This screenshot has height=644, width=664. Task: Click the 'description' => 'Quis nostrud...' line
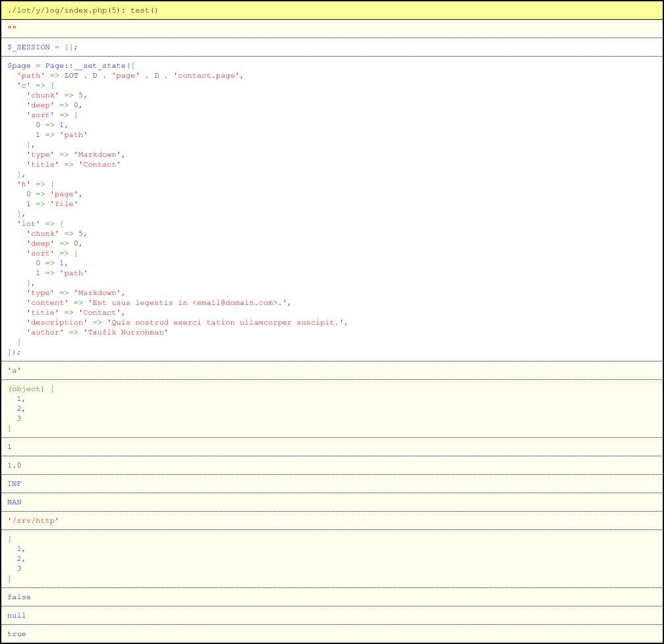click(x=187, y=322)
